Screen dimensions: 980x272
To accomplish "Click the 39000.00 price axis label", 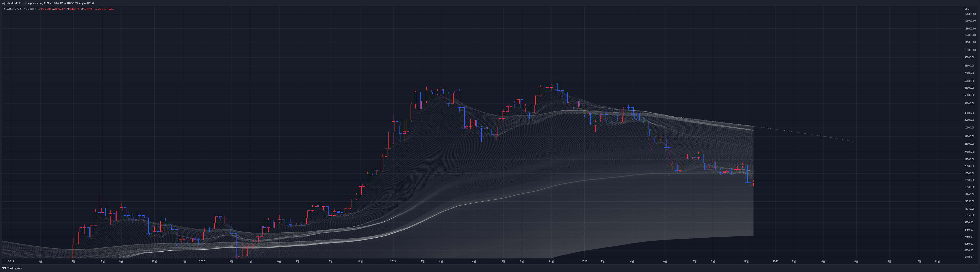I will point(969,120).
